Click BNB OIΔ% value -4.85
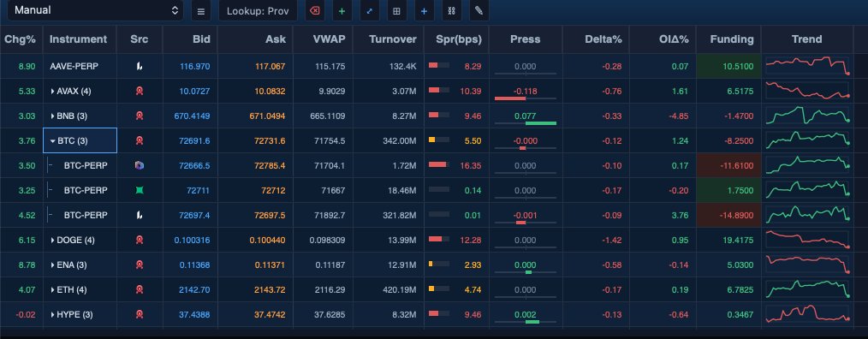 coord(679,116)
